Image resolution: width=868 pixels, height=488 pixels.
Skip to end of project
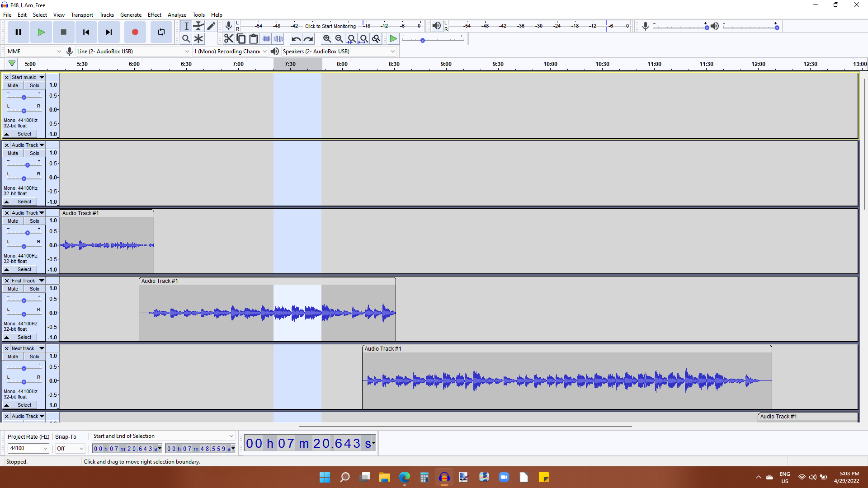pos(109,32)
